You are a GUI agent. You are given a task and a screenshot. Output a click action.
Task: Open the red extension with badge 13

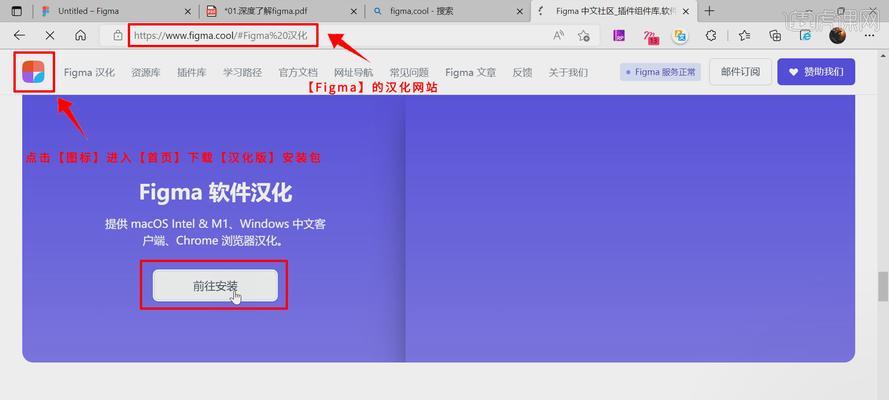(651, 37)
